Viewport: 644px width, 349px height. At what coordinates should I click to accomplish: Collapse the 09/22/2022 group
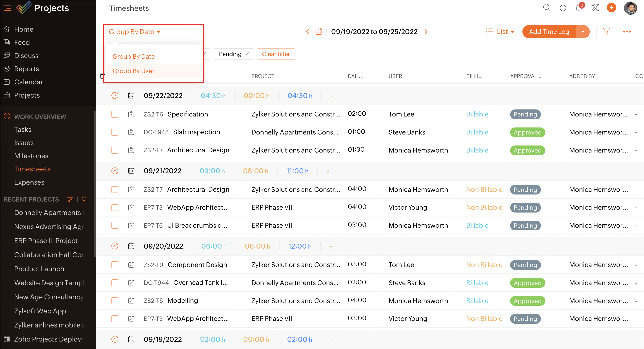coord(115,96)
